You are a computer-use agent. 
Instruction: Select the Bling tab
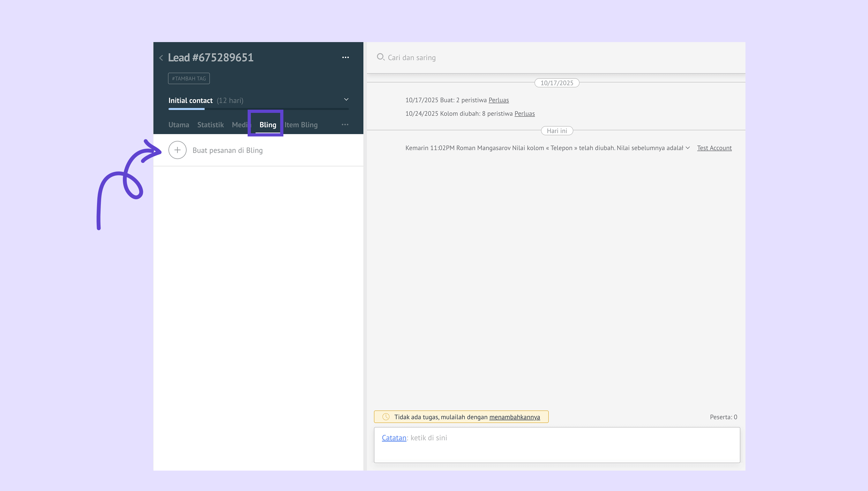(268, 125)
